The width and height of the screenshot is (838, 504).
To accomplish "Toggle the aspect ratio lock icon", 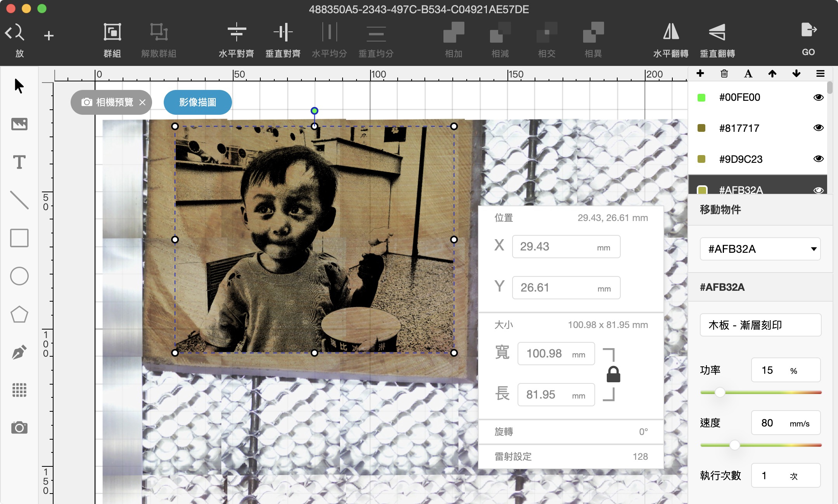I will [x=613, y=375].
